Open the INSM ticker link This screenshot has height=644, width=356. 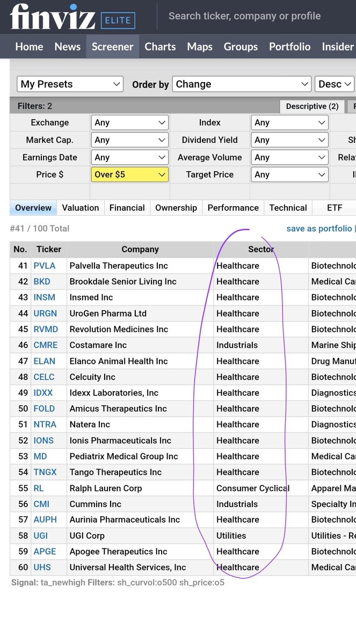click(45, 297)
